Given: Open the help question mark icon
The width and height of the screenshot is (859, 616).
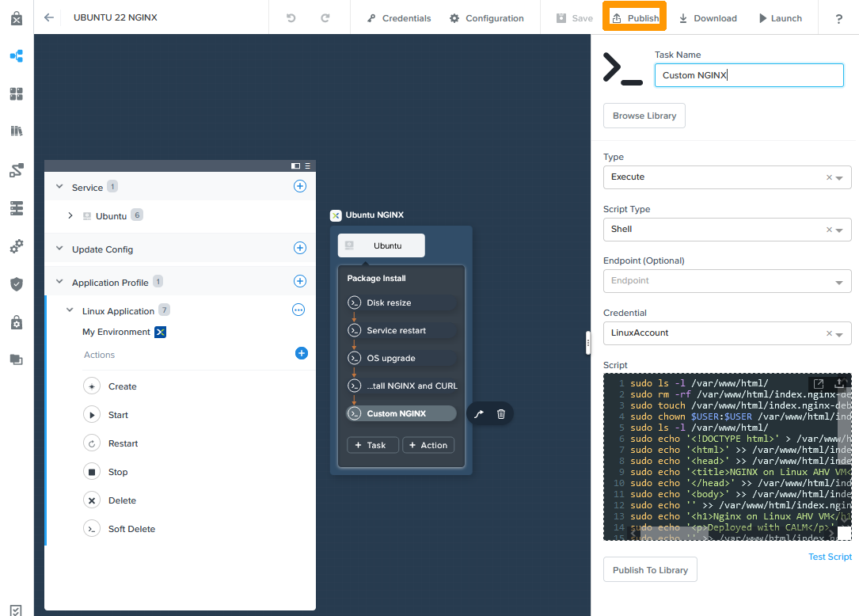Looking at the screenshot, I should [839, 18].
